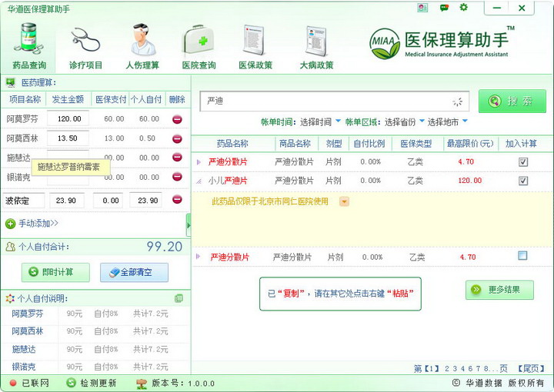Click the 最高限价(元) column header
The image size is (554, 392).
point(470,144)
